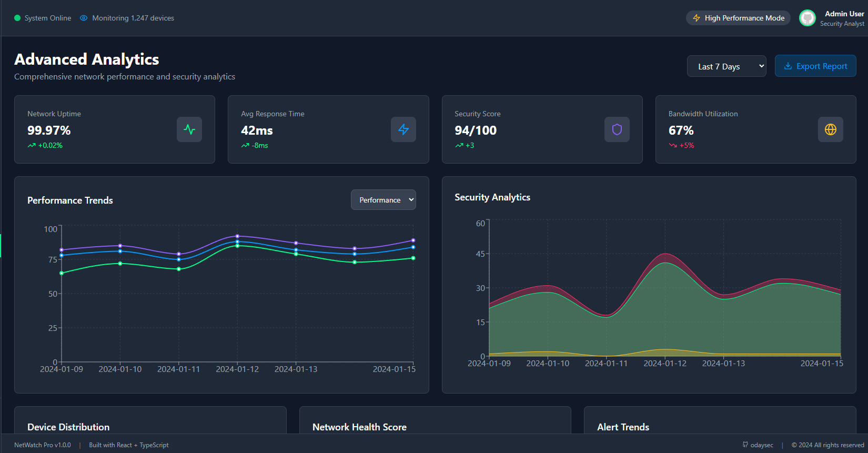Click the Network Uptime activity pulse icon
This screenshot has width=868, height=453.
tap(189, 129)
